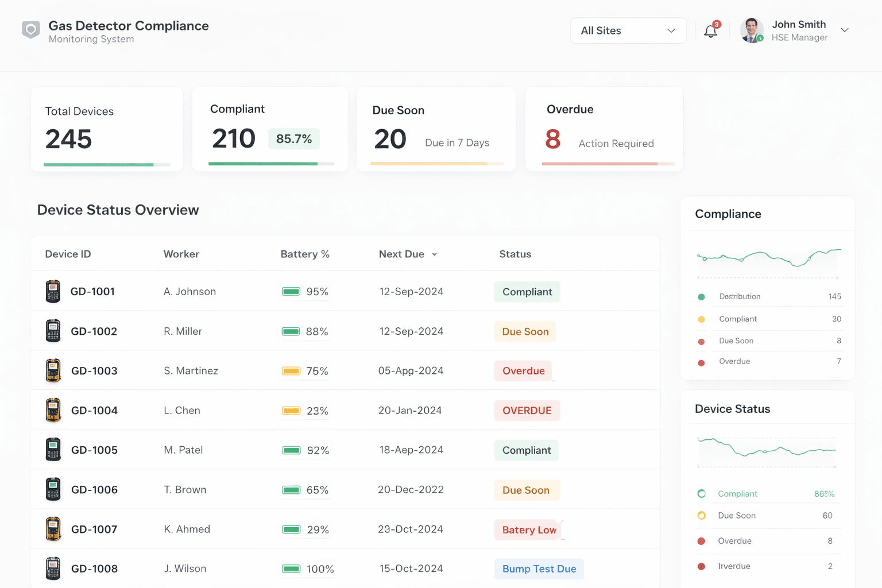This screenshot has height=588, width=882.
Task: Toggle the Due Soon legend marker in Compliance panel
Action: point(701,341)
